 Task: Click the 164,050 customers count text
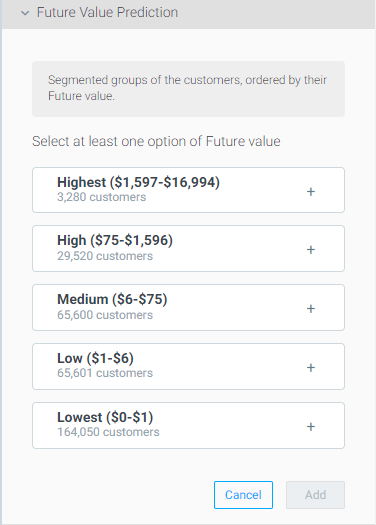[x=108, y=432]
